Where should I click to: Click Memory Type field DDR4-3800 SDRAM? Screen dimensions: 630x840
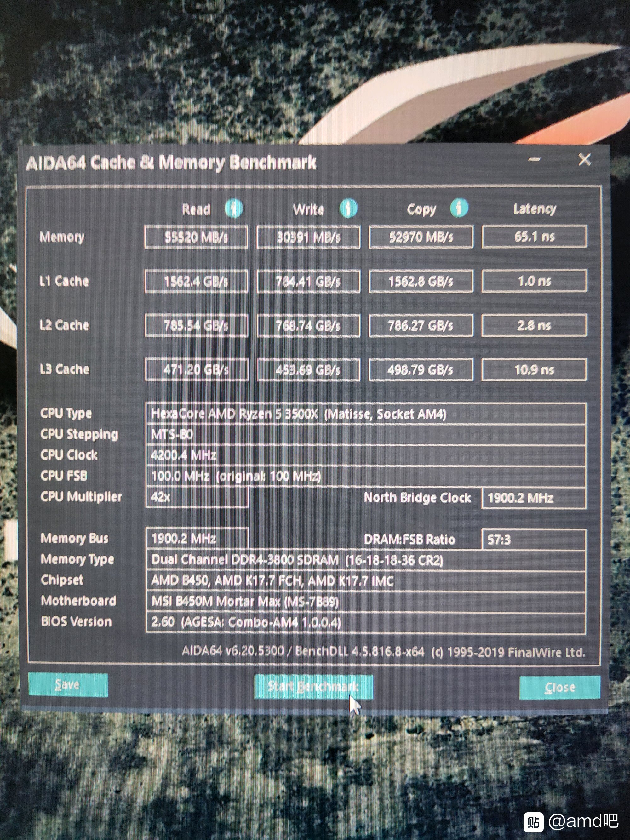tap(366, 560)
